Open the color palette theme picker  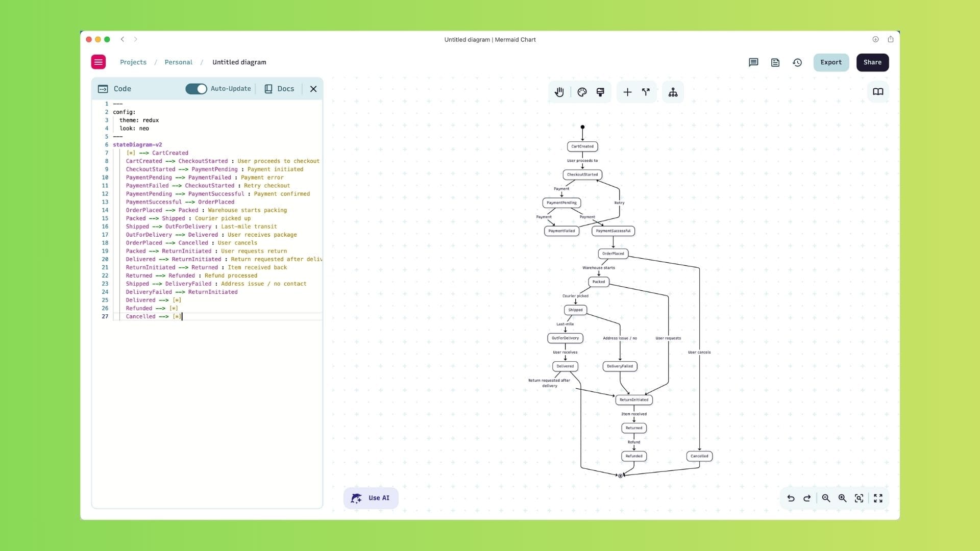point(582,92)
